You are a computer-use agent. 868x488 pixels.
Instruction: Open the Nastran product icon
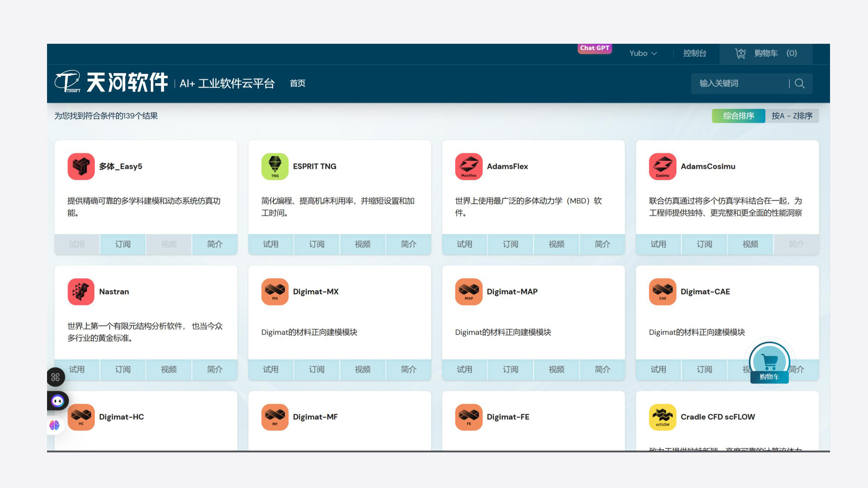point(81,292)
